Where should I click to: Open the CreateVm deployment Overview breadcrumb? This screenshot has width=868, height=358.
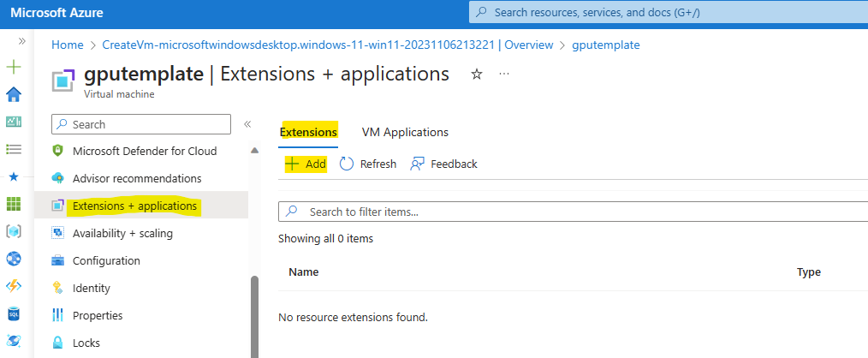coord(328,45)
